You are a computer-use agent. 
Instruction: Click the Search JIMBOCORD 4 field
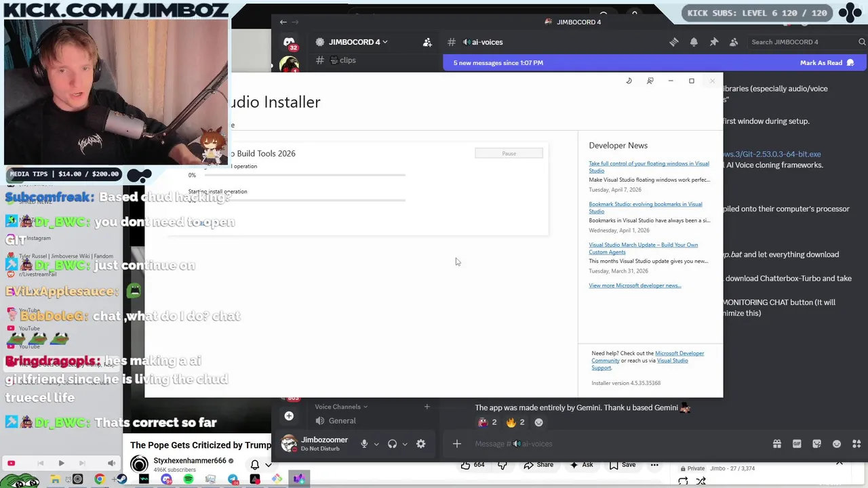coord(807,42)
